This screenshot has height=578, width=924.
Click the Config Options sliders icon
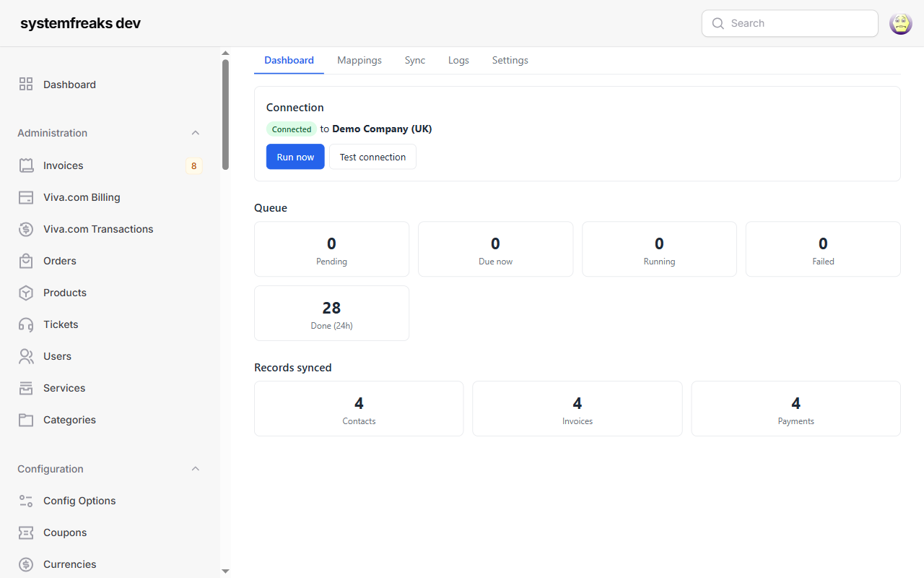pyautogui.click(x=26, y=501)
